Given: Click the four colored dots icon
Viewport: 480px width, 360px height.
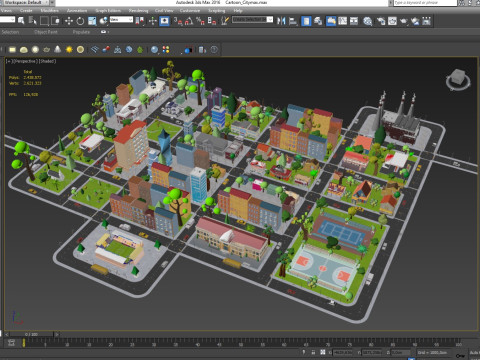Looking at the screenshot, I should [x=166, y=50].
